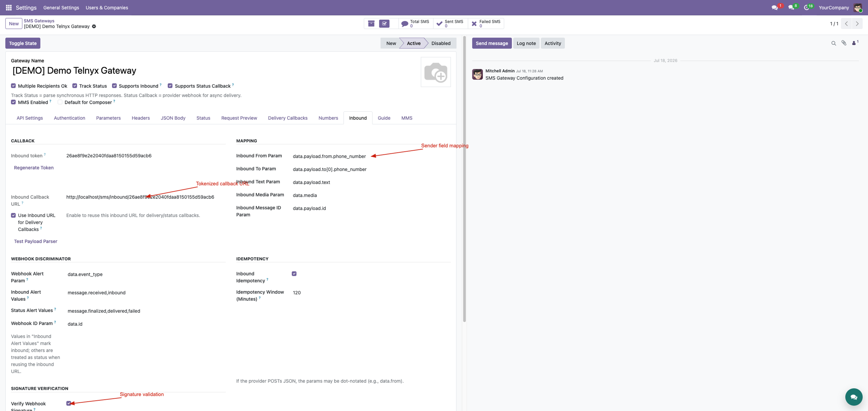Enable Default for Composer checkbox
868x411 pixels.
click(60, 102)
